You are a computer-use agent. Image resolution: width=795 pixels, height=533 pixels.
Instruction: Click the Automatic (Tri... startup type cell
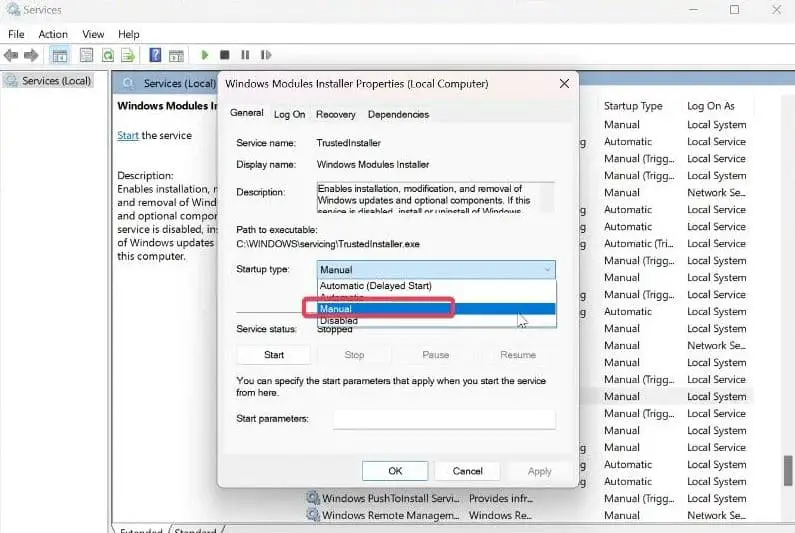(639, 243)
